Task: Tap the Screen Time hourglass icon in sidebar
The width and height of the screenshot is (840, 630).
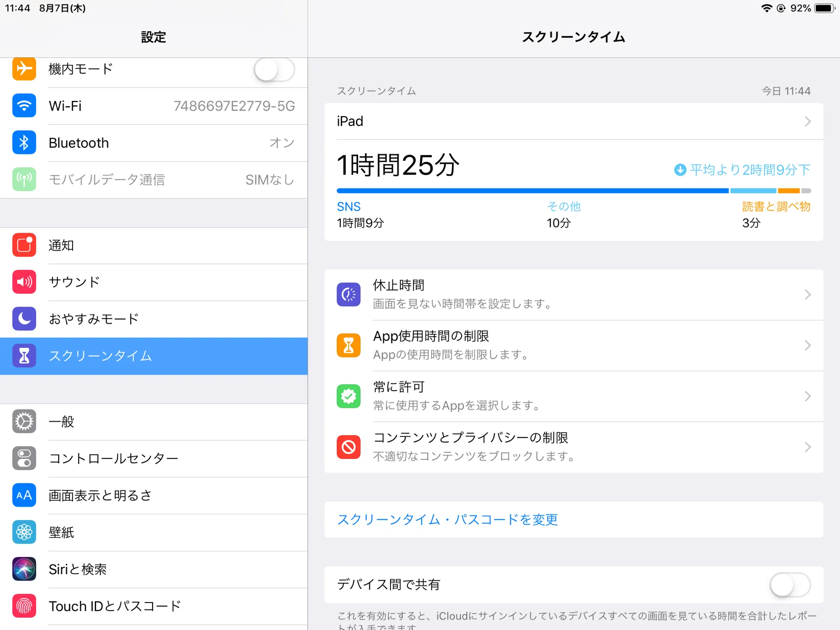Action: 24,356
